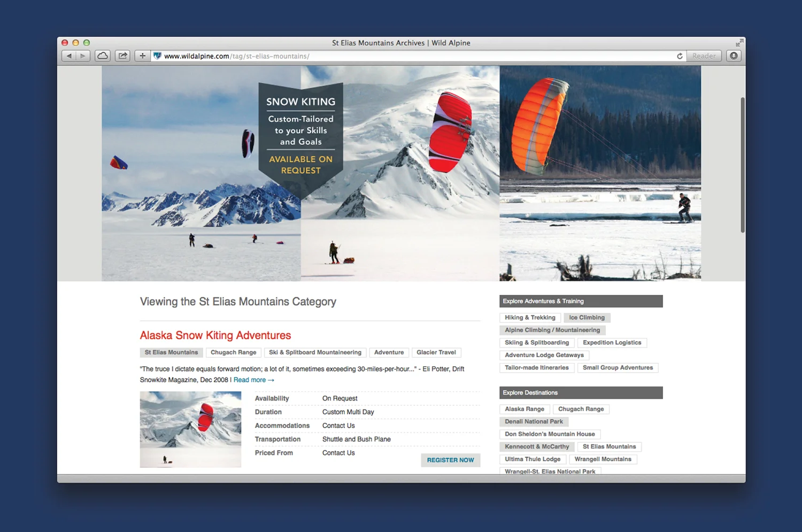Open Don Sheldon's Mountain House destination
The image size is (802, 532).
click(550, 434)
